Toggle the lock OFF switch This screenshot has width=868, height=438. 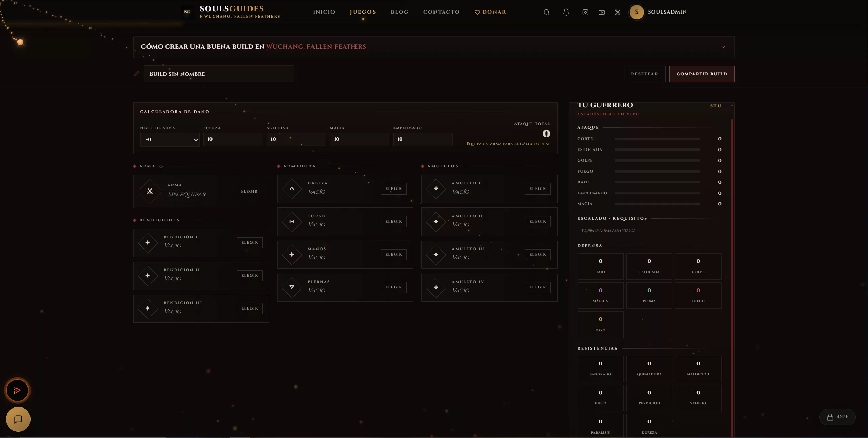[837, 417]
